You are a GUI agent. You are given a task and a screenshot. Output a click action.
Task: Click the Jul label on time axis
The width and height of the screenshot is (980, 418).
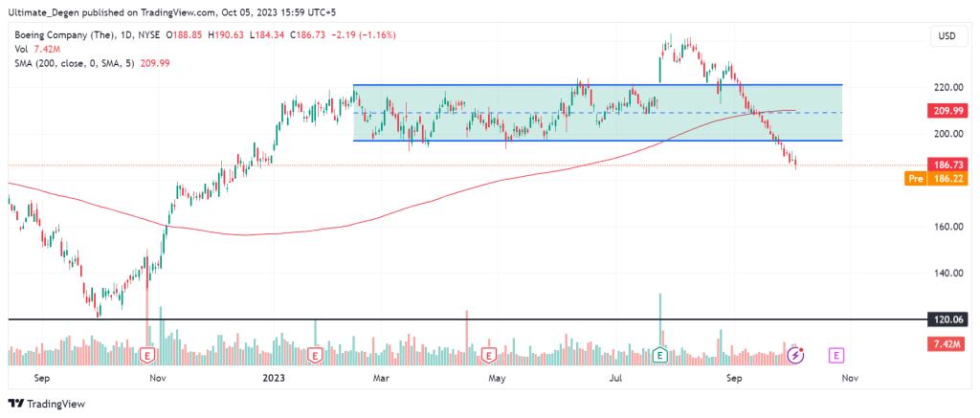[616, 378]
